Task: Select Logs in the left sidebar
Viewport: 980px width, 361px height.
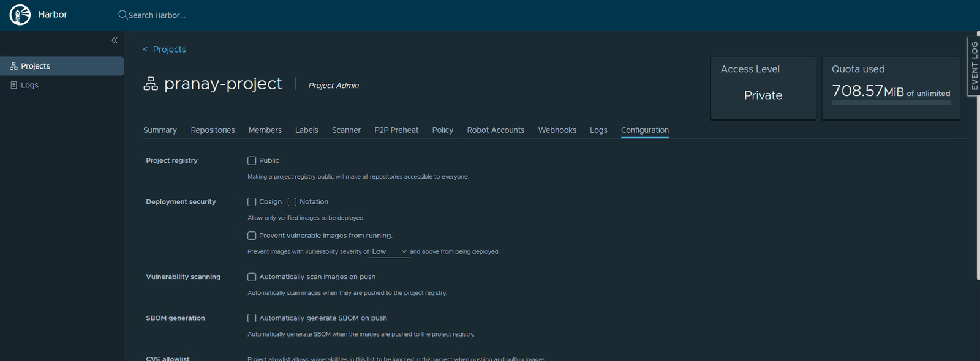Action: point(62,85)
